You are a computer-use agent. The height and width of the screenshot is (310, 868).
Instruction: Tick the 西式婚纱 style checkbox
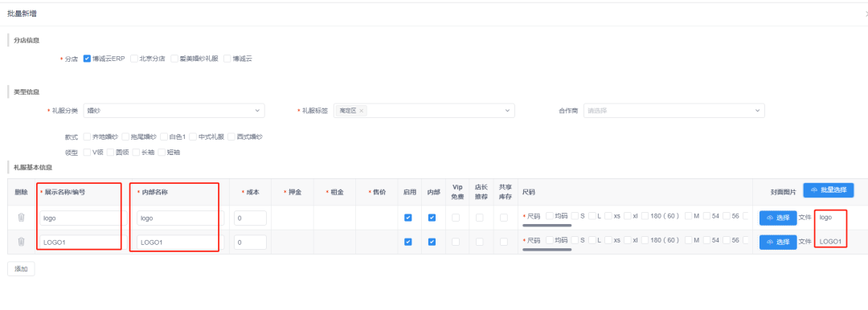click(231, 137)
